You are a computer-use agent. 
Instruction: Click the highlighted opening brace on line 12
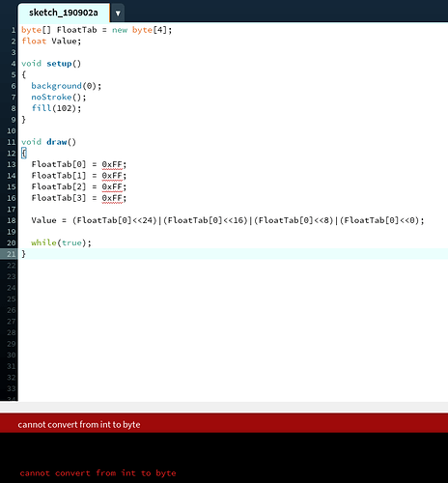coord(24,154)
